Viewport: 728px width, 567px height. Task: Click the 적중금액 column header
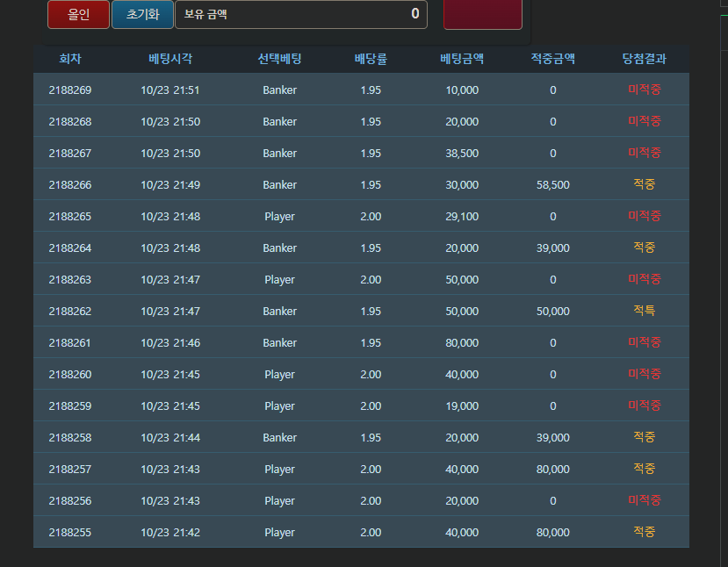(553, 59)
